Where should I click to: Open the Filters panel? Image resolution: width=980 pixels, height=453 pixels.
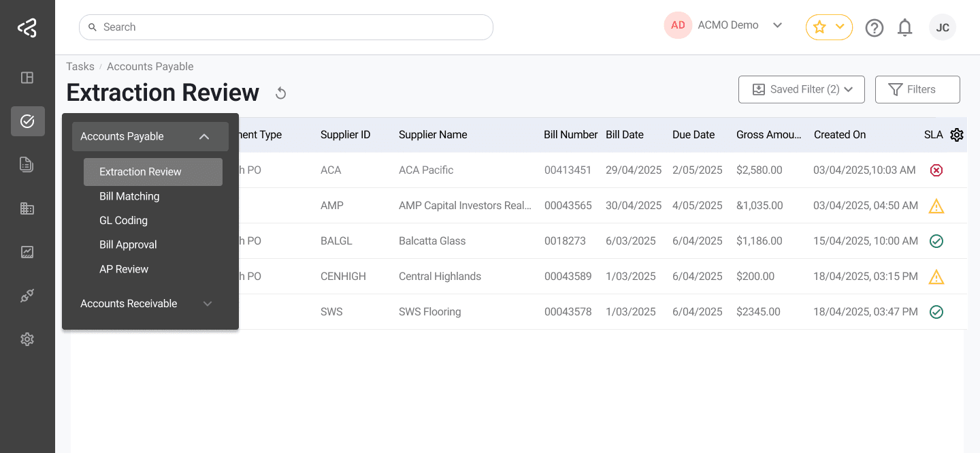click(917, 89)
